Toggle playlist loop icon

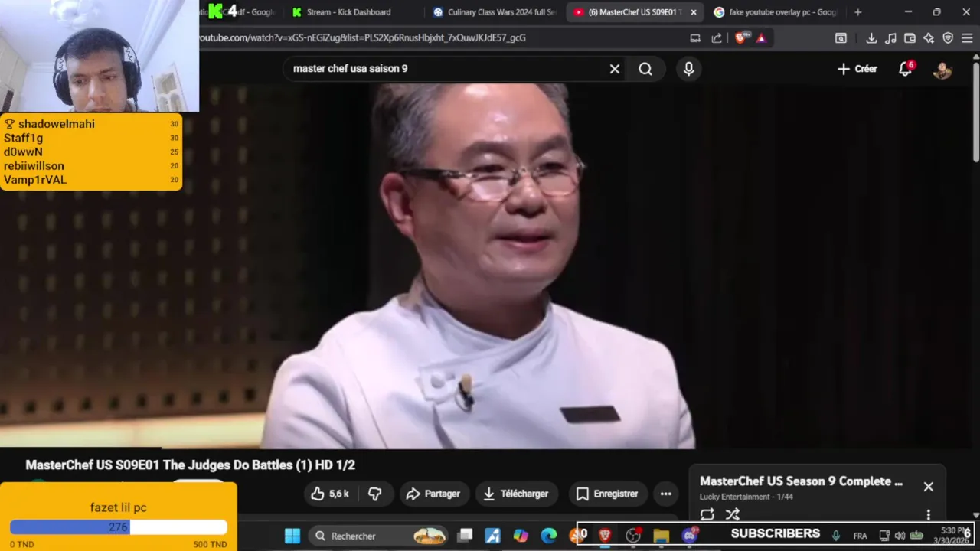pyautogui.click(x=707, y=514)
